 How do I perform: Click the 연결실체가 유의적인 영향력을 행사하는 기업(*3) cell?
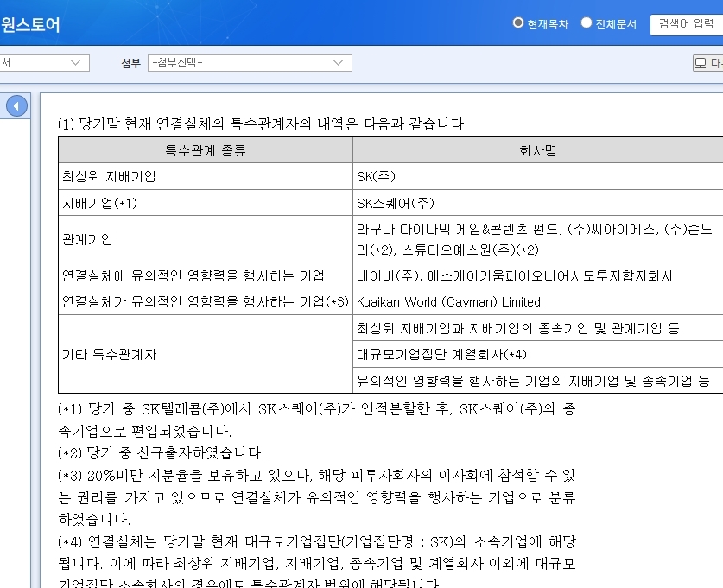point(206,302)
